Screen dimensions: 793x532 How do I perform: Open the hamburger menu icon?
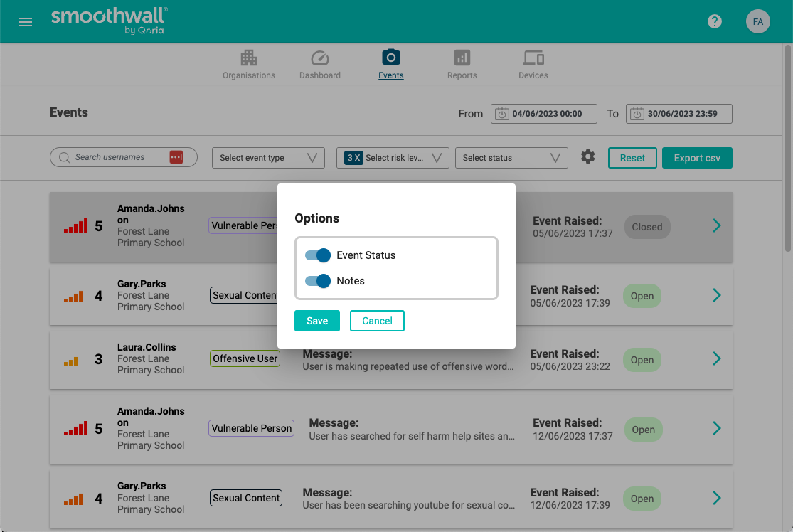(26, 22)
